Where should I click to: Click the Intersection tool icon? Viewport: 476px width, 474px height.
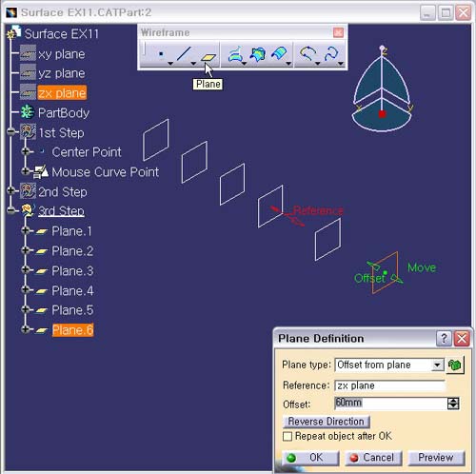(257, 54)
